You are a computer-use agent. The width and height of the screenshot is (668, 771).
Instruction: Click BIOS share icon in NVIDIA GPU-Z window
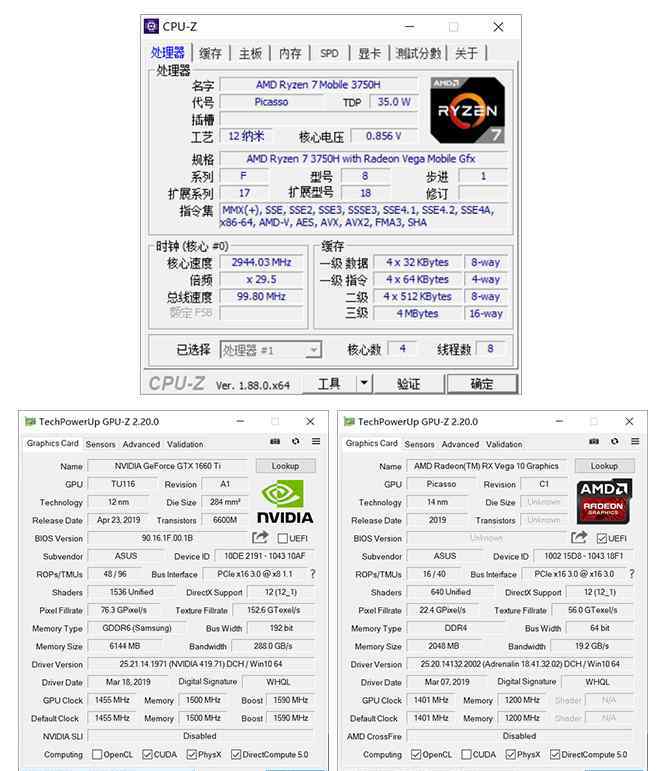point(260,537)
